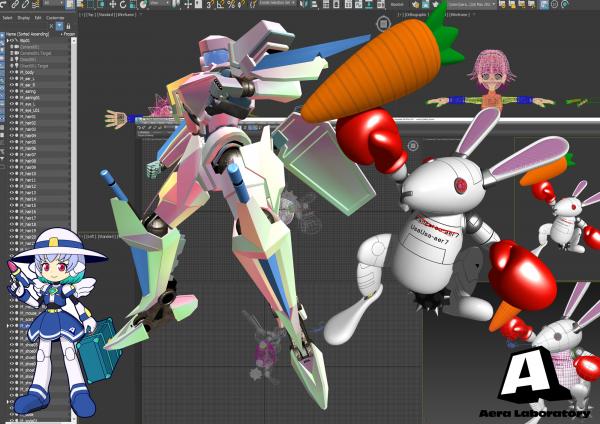The image size is (600, 424).
Task: Toggle eye icon for M_ear_L row
Action: (11, 78)
